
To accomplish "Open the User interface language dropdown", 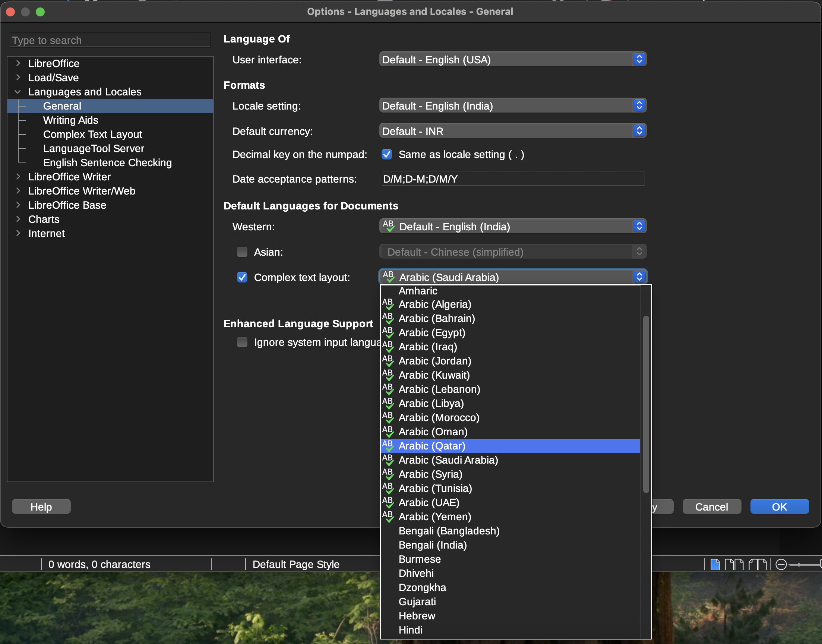I will [x=513, y=59].
